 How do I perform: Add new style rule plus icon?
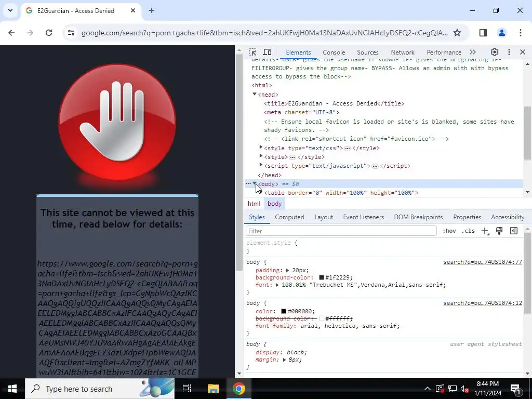coord(485,231)
